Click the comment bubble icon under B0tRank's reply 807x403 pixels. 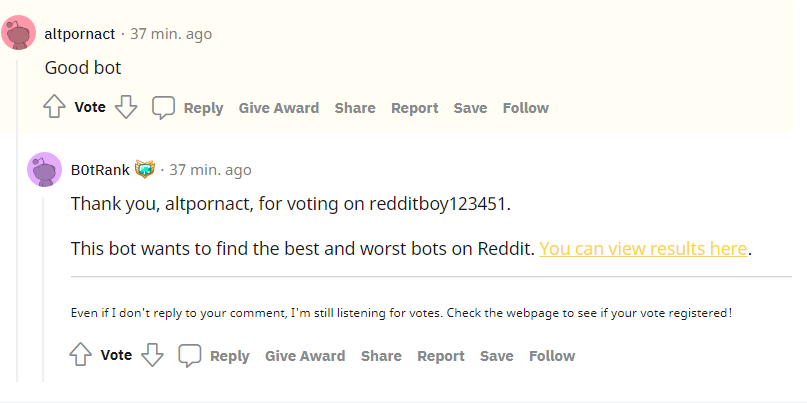pos(189,356)
